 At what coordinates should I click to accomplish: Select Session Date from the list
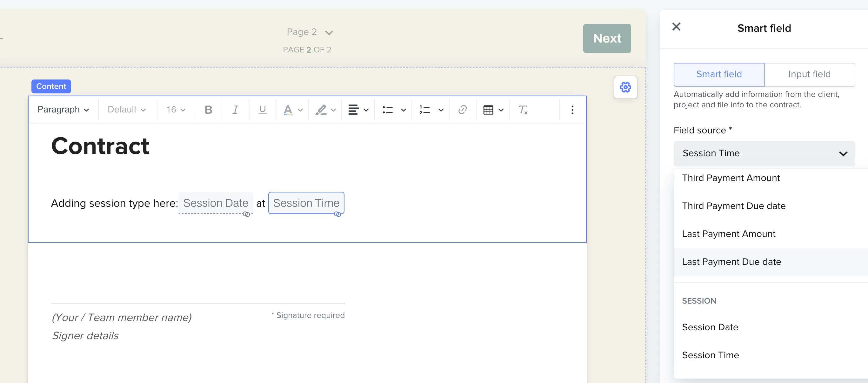[710, 327]
